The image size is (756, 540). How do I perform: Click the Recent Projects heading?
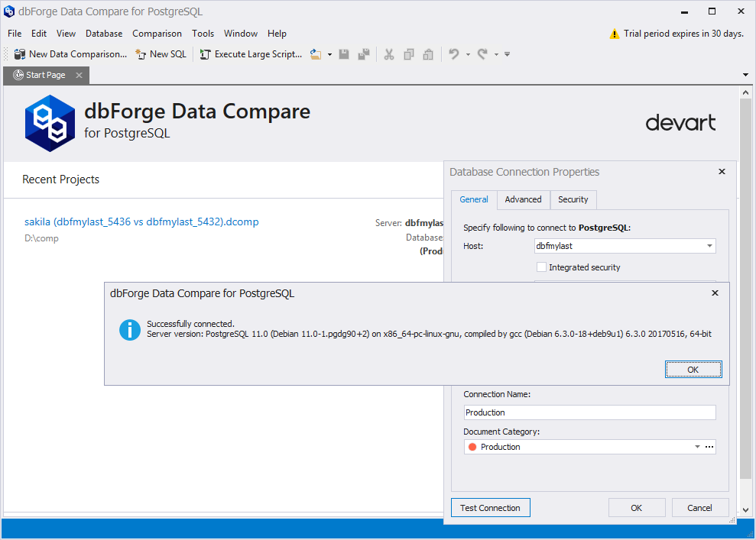pyautogui.click(x=60, y=179)
